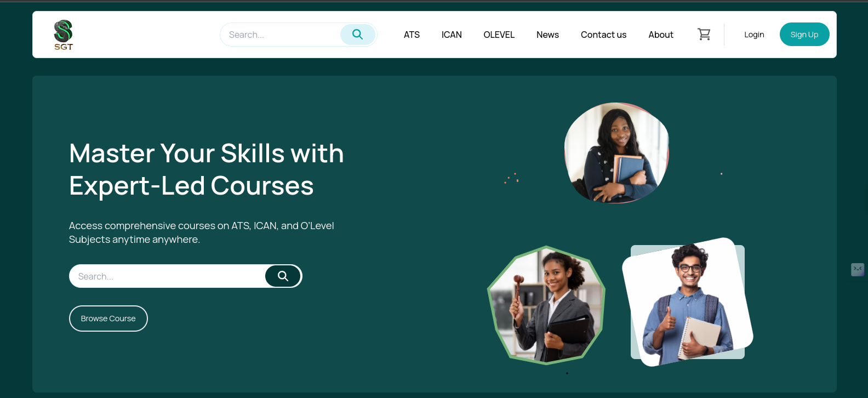
Task: Navigate to Contact us
Action: tap(603, 35)
